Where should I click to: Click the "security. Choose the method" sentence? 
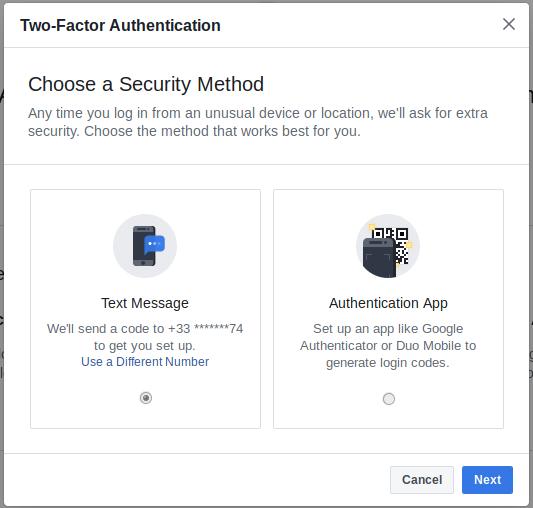pos(194,131)
